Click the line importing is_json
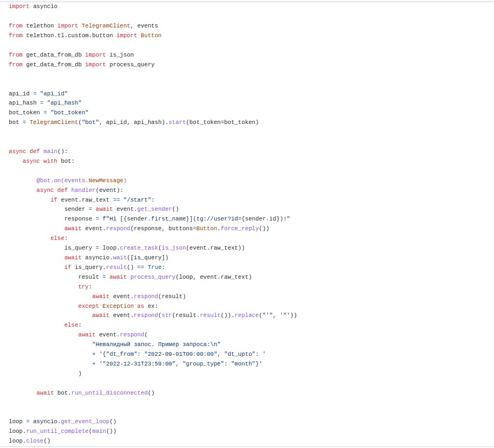The height and width of the screenshot is (448, 494). [x=71, y=55]
